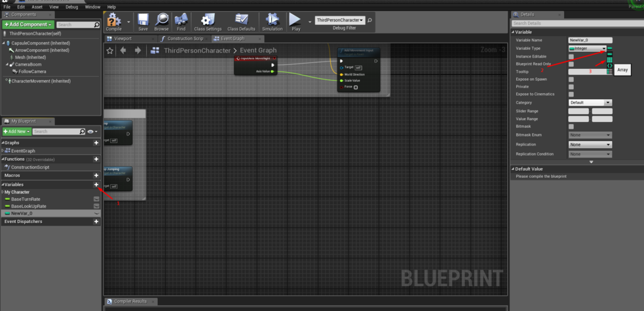Click the Components search magnifier icon
This screenshot has height=311, width=644.
pyautogui.click(x=96, y=25)
